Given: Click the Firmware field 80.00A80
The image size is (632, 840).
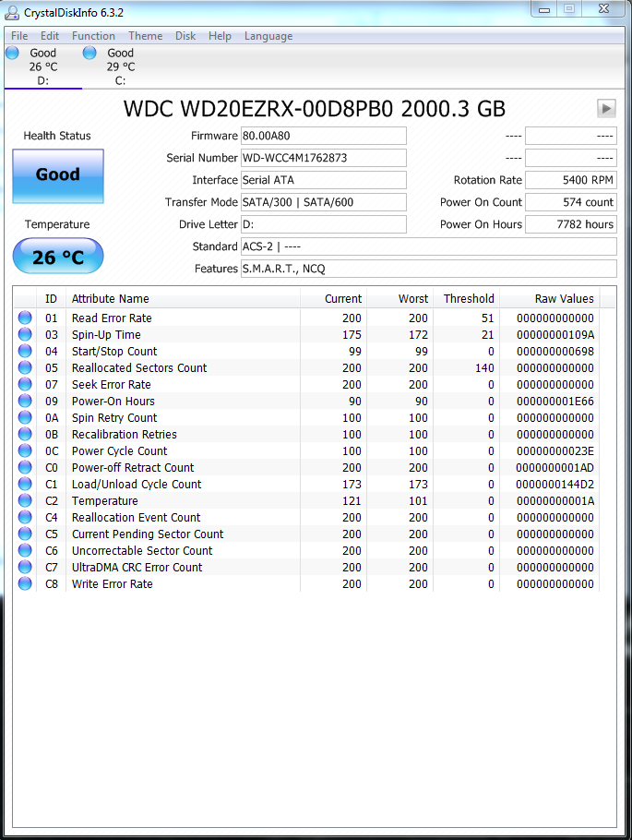Looking at the screenshot, I should pyautogui.click(x=324, y=136).
